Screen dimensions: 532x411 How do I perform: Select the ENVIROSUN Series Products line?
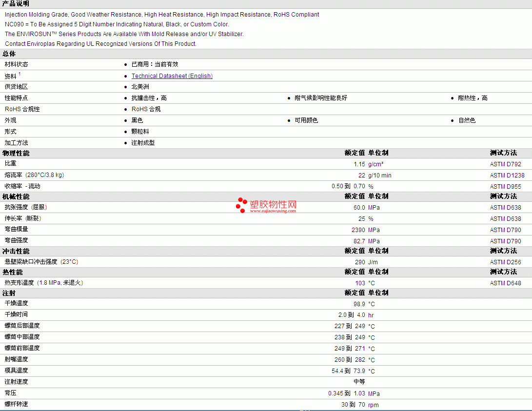tap(124, 34)
